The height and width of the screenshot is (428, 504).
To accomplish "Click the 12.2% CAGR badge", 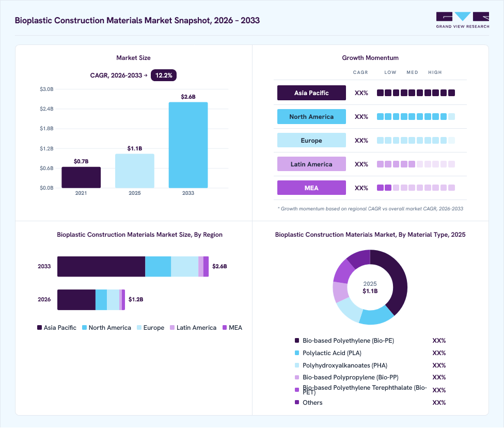I will pos(164,75).
